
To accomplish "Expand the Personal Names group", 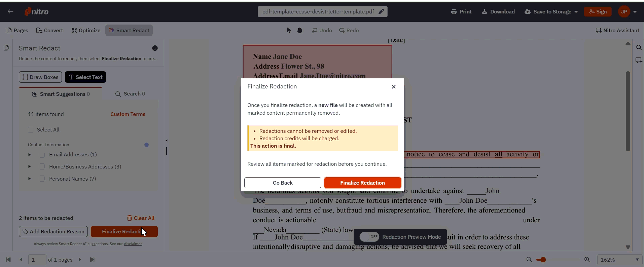I will click(30, 179).
